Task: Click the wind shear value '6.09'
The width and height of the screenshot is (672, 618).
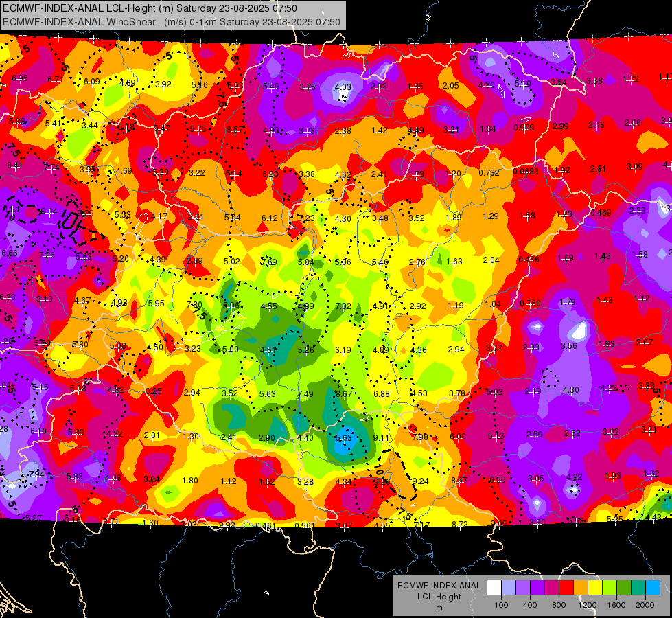Action: click(92, 82)
